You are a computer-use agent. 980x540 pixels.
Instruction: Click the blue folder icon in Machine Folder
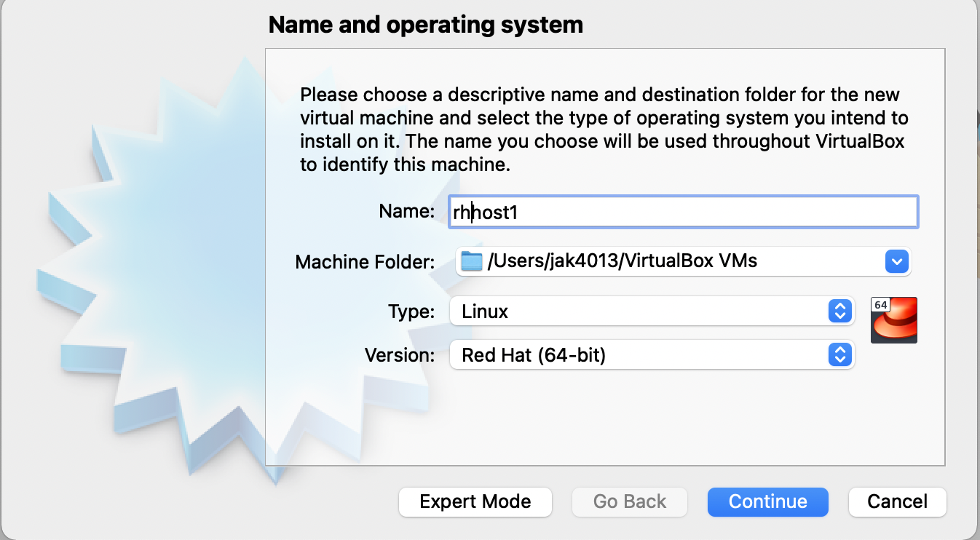[472, 261]
